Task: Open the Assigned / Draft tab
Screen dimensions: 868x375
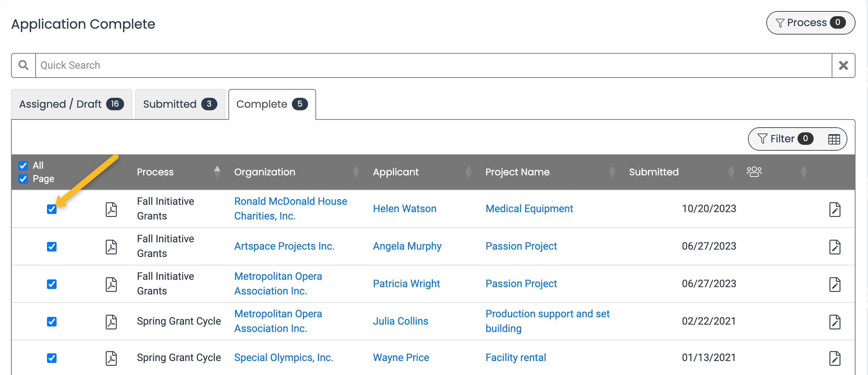Action: pyautogui.click(x=71, y=104)
